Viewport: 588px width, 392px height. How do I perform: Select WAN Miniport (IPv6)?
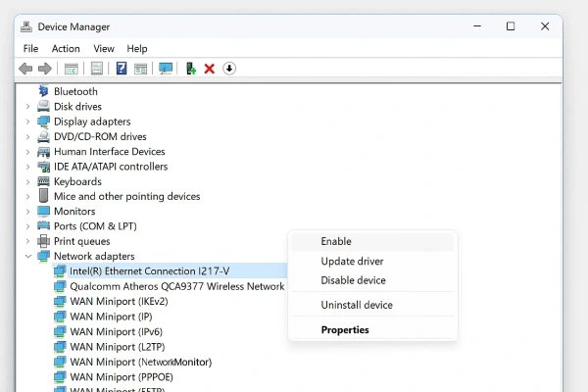point(117,331)
